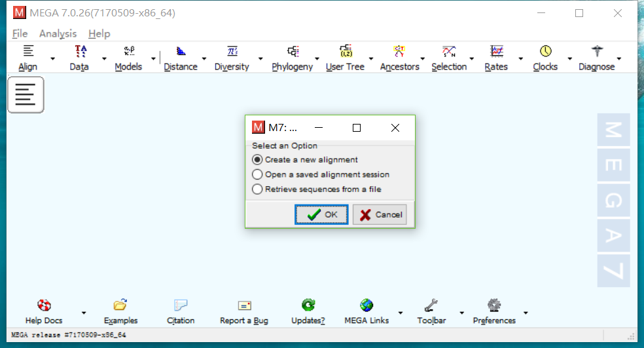
Task: Open the Analysis menu
Action: point(58,33)
